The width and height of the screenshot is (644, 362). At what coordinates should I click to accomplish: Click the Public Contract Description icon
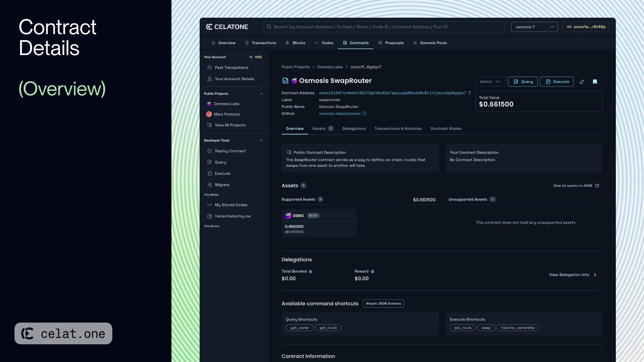click(x=289, y=152)
